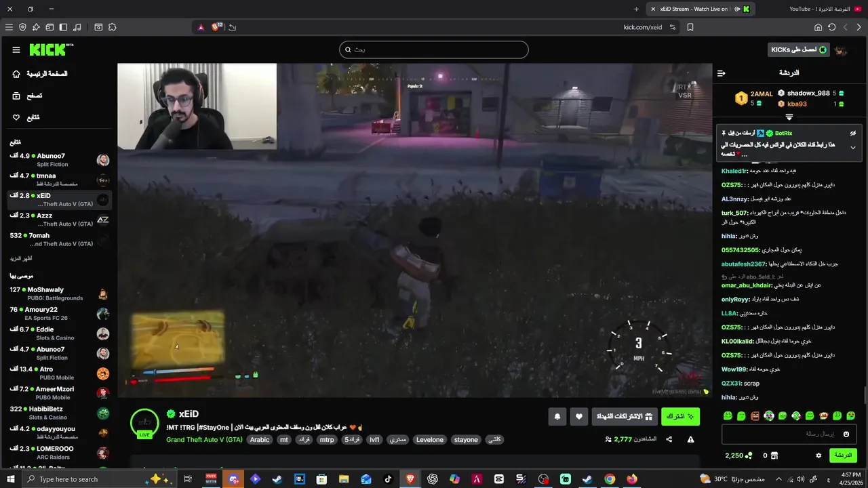This screenshot has height=488, width=868.
Task: Select the mtrp tag
Action: [x=327, y=440]
